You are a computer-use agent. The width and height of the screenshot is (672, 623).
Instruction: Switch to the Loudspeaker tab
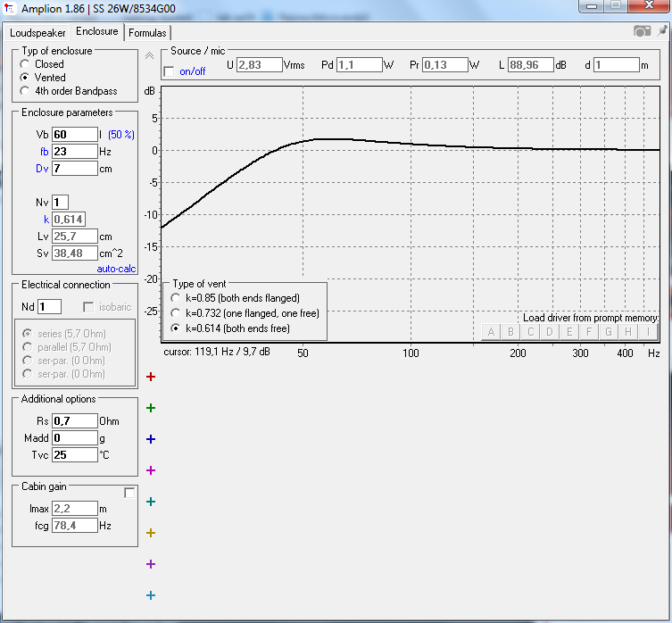coord(37,33)
